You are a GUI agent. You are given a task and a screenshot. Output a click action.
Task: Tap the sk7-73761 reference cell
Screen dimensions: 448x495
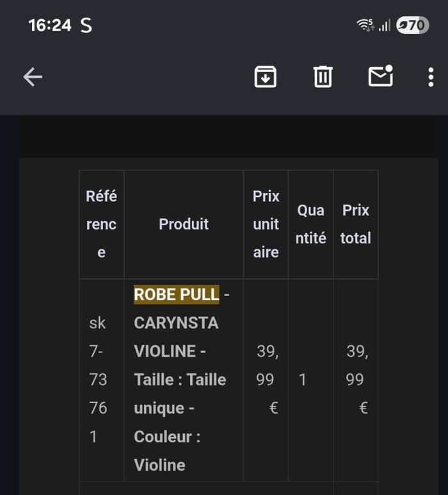click(98, 380)
